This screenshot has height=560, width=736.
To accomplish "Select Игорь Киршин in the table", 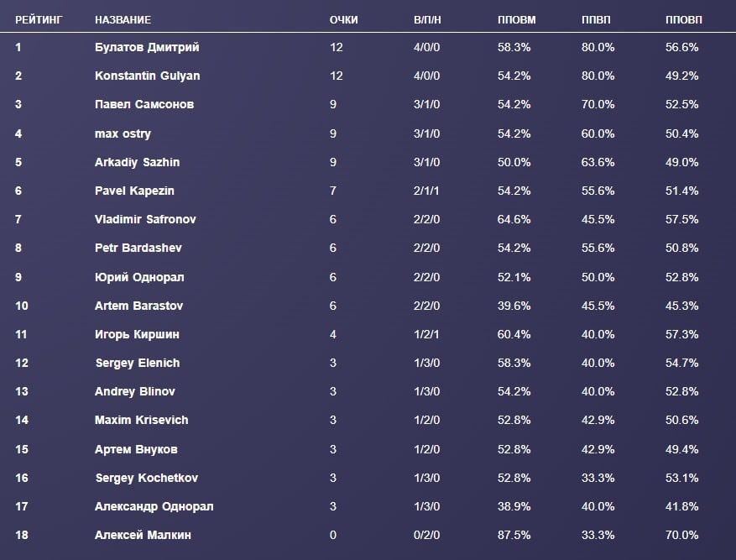I will tap(137, 334).
